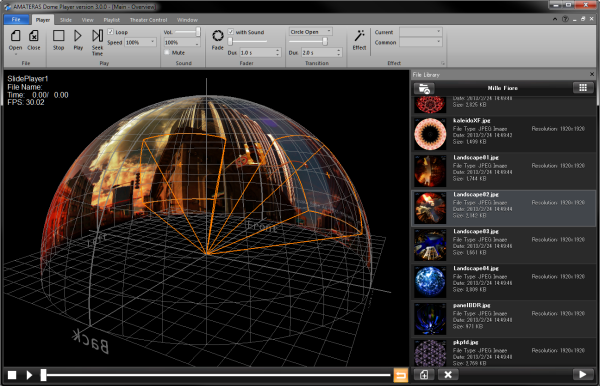Click the Vol. slider handle

(x=198, y=32)
